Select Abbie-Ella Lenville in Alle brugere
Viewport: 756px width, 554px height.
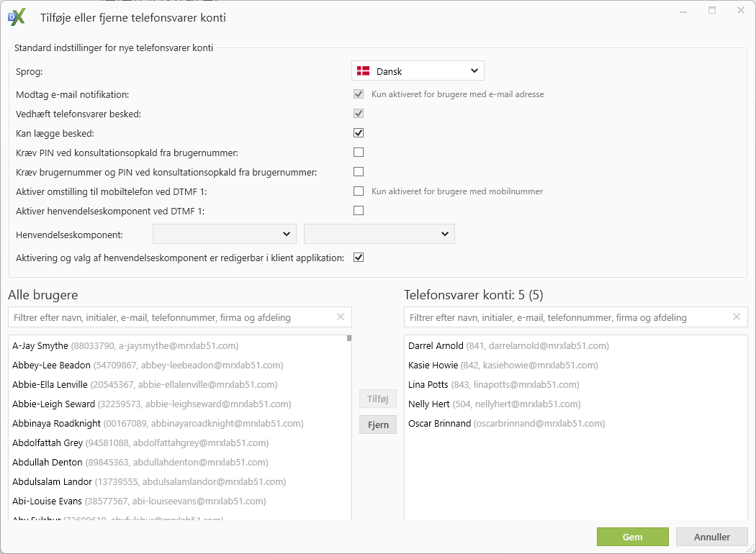(50, 385)
